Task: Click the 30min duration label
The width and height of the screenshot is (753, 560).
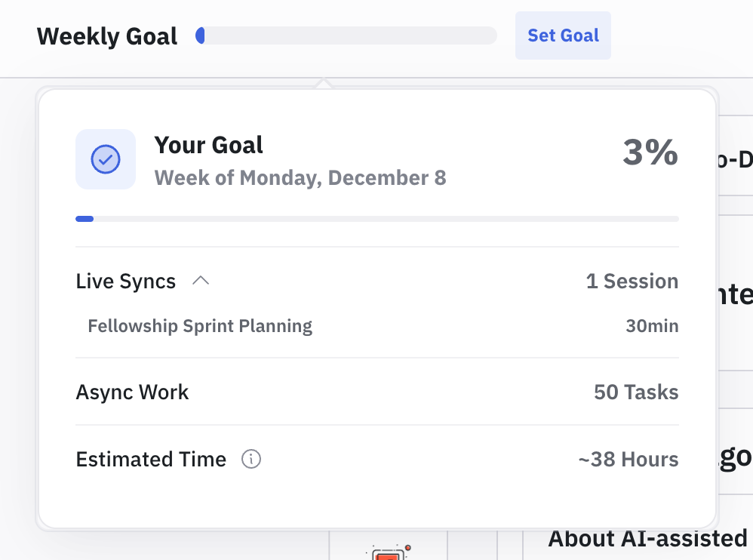Action: click(x=651, y=326)
